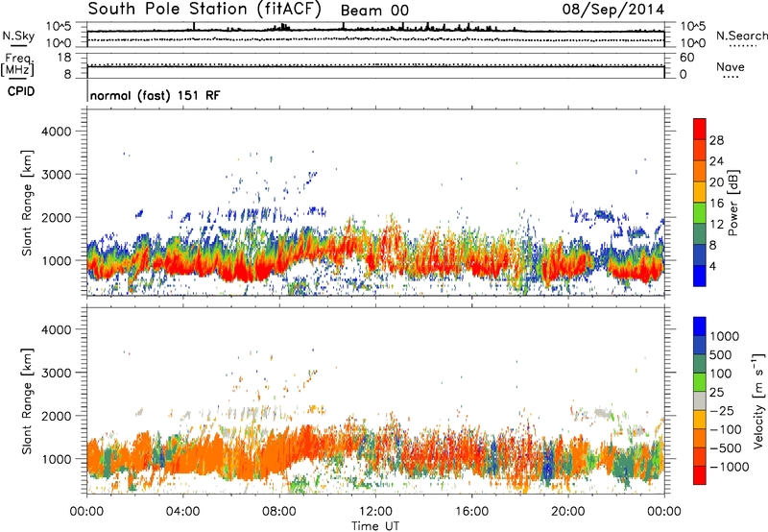Click the blue top segment of velocity colorbar
The height and width of the screenshot is (532, 768).
tap(700, 326)
